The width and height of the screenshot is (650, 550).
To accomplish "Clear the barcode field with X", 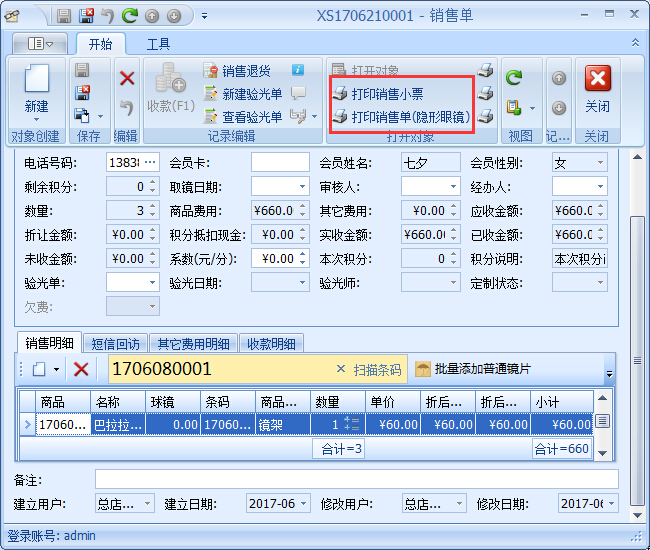I will tap(341, 368).
